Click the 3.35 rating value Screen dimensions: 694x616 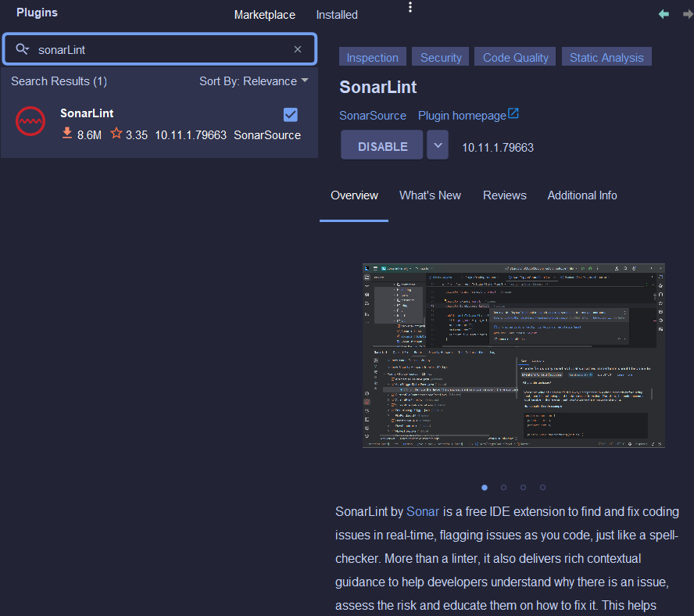click(137, 135)
